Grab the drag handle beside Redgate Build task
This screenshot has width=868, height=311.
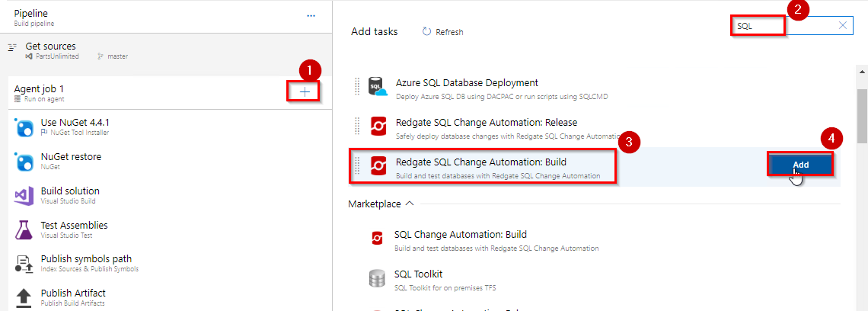coord(357,165)
